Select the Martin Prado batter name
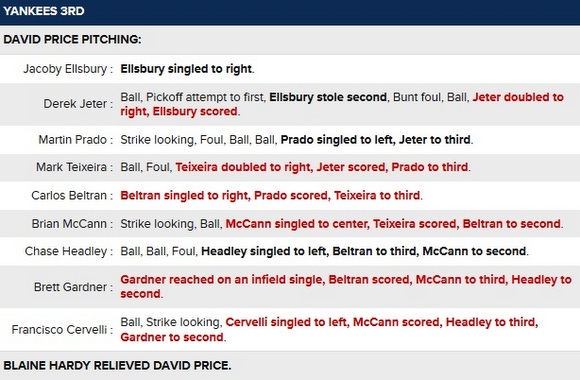 click(x=72, y=139)
